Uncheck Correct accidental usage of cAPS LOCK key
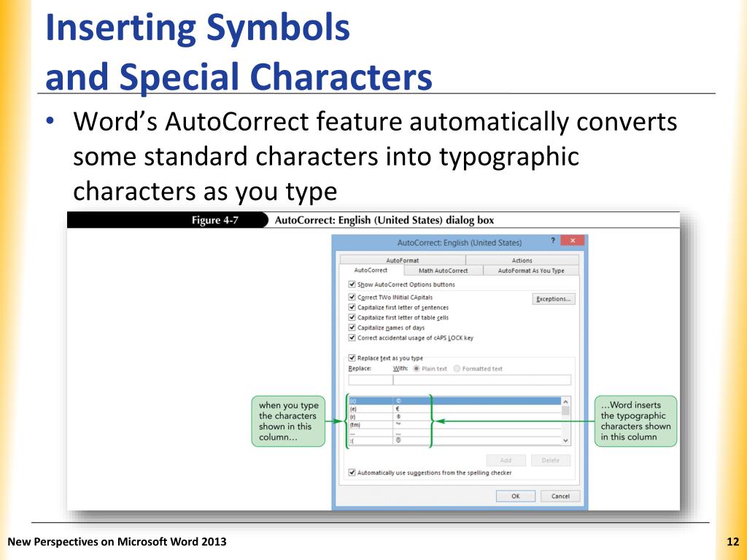The height and width of the screenshot is (560, 747). [352, 338]
